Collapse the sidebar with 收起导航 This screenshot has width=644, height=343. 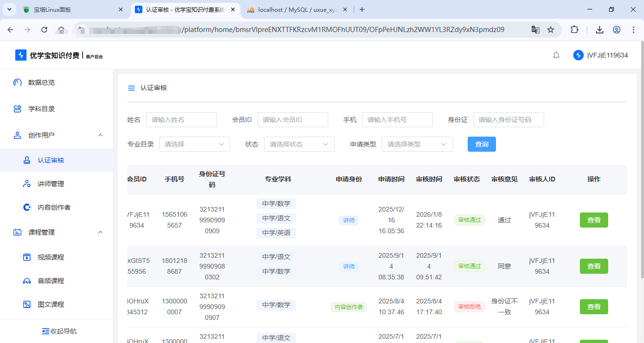coord(59,331)
